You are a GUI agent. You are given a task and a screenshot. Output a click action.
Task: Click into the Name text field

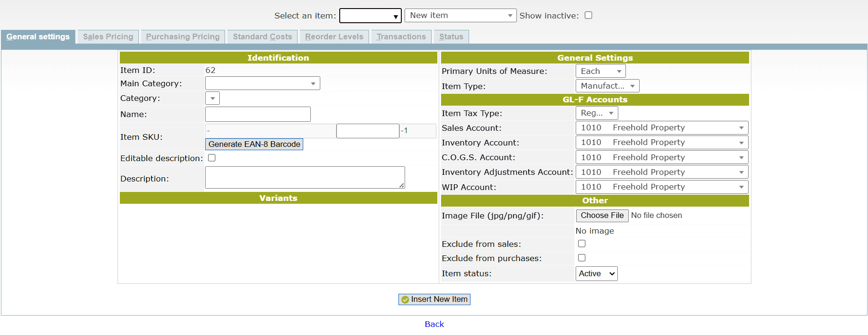click(258, 114)
